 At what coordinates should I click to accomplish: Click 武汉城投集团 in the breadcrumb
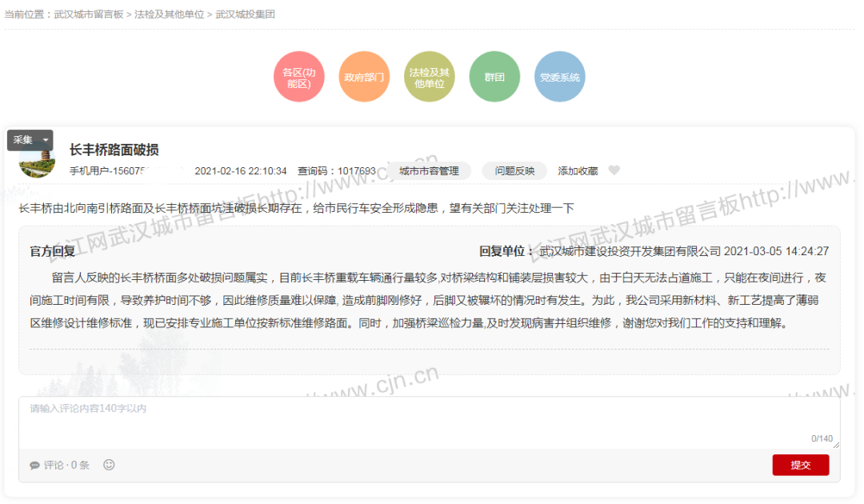pos(245,14)
